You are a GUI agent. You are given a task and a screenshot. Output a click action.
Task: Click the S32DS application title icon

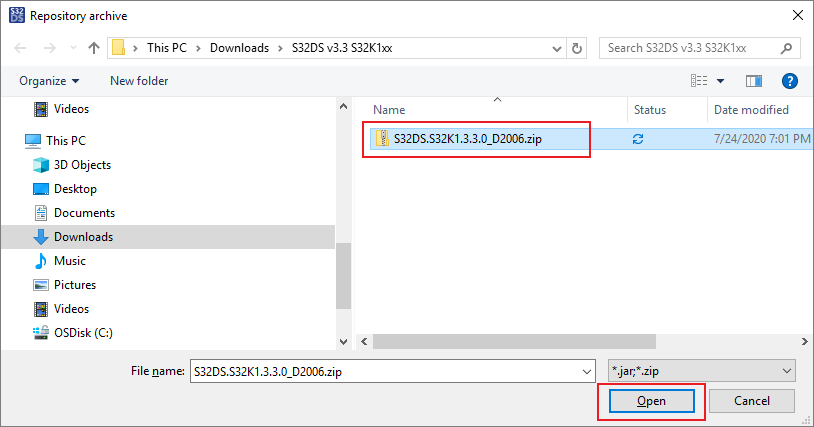coord(17,16)
